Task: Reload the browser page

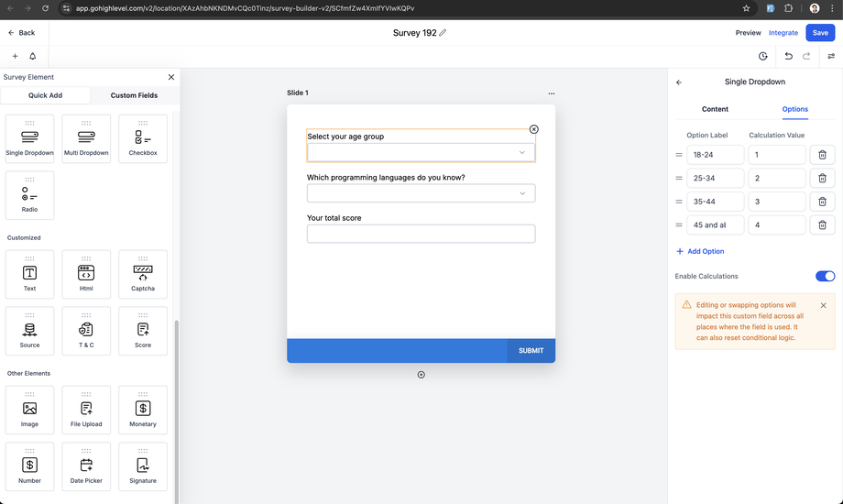Action: tap(45, 8)
